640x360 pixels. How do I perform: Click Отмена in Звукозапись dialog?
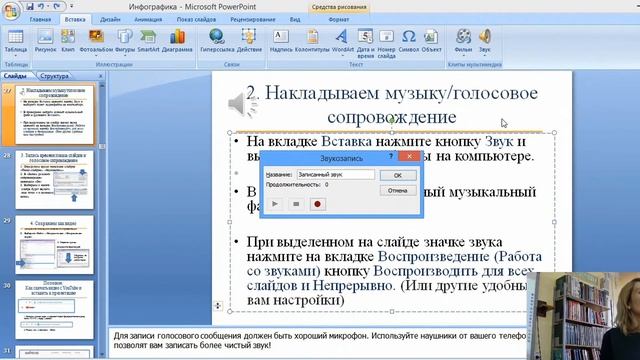coord(398,191)
